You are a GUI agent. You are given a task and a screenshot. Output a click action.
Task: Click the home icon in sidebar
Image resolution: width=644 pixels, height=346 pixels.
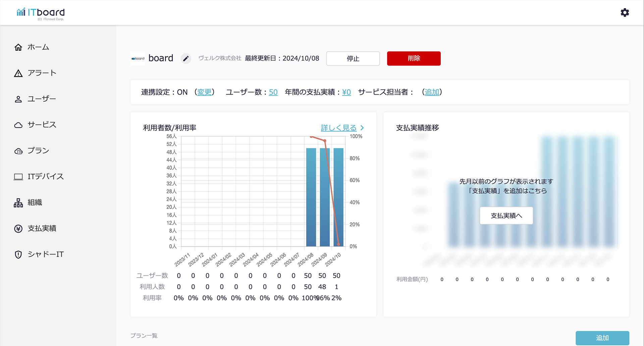coord(18,47)
